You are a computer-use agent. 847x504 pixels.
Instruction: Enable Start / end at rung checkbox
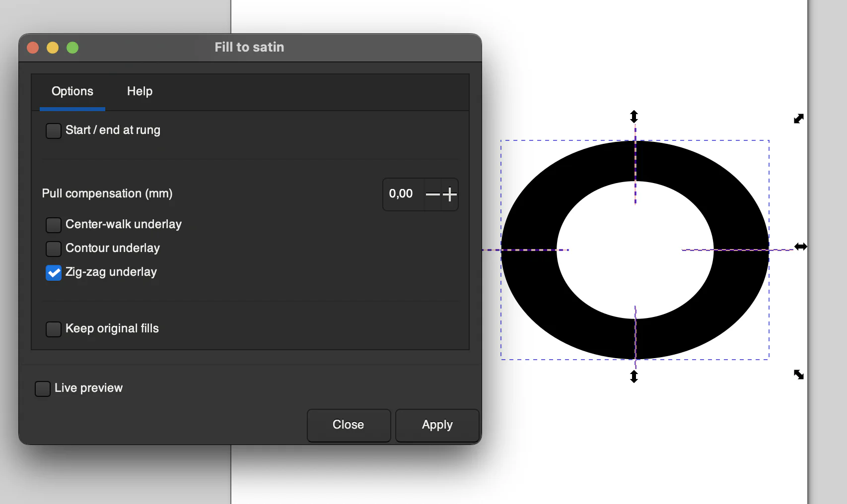pos(54,131)
